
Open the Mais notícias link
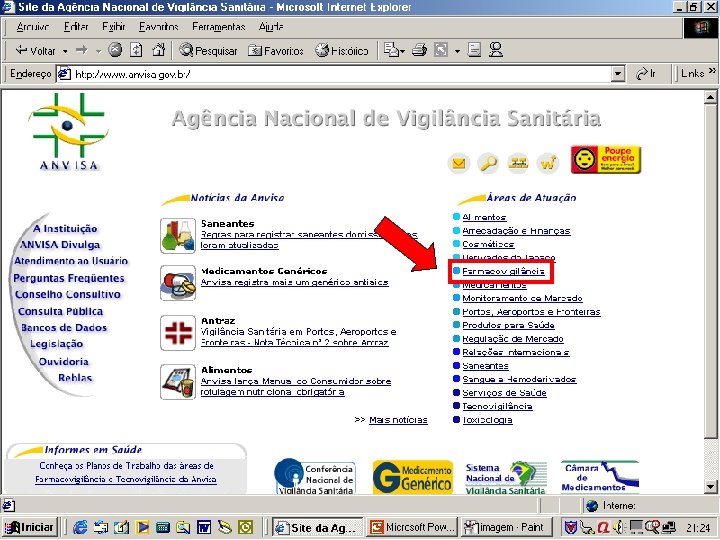pos(398,420)
